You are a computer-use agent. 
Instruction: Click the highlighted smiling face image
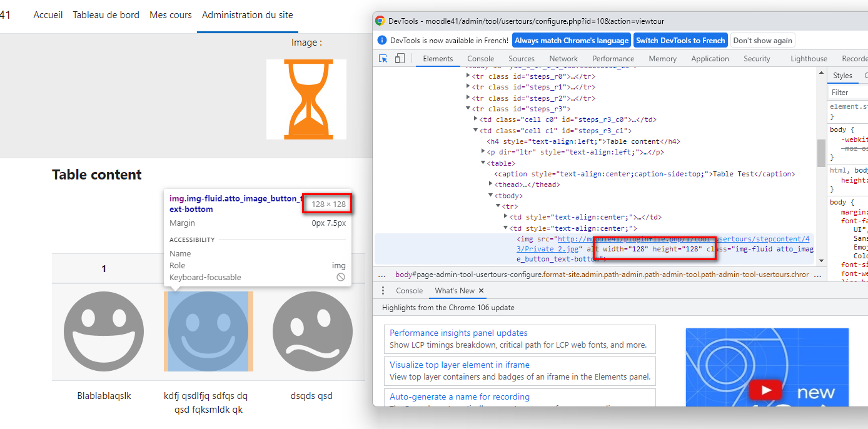(x=208, y=331)
